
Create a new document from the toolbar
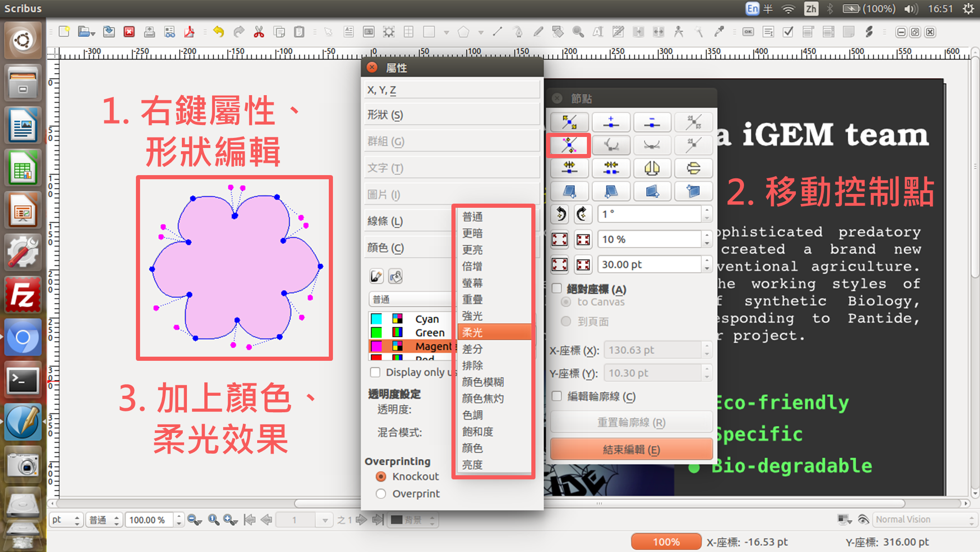[64, 32]
